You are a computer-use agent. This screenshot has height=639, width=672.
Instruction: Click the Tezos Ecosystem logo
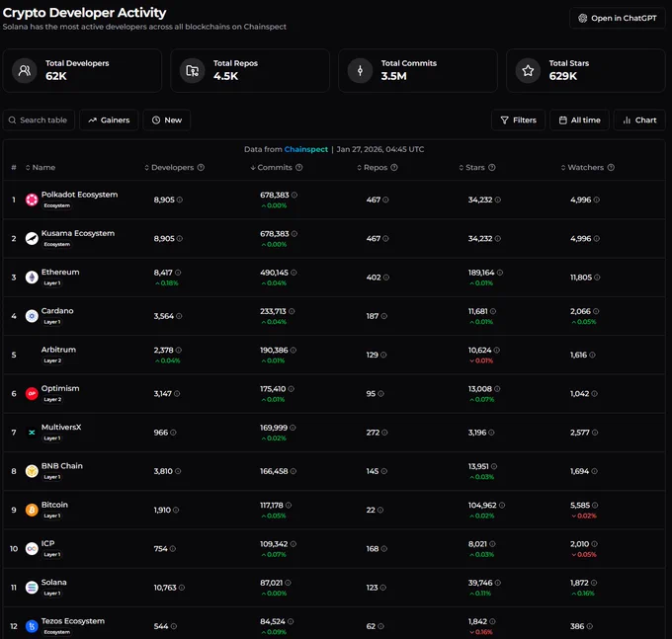click(x=32, y=626)
